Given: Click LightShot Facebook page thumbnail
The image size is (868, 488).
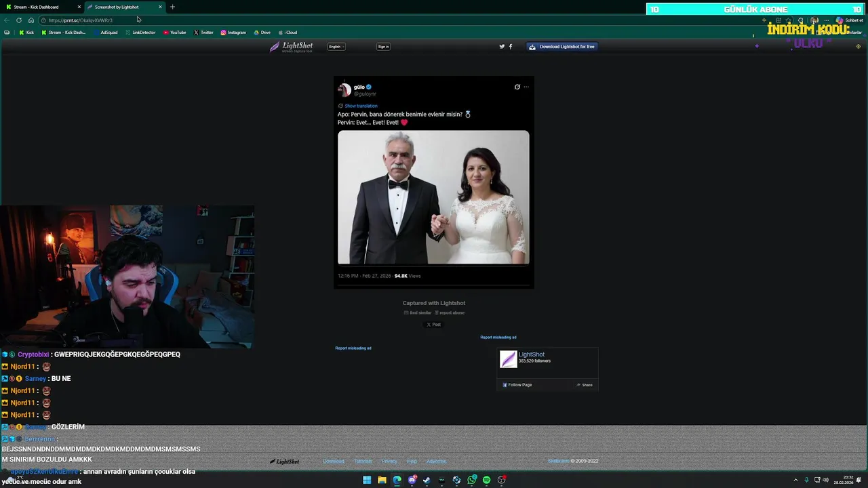Looking at the screenshot, I should (508, 359).
